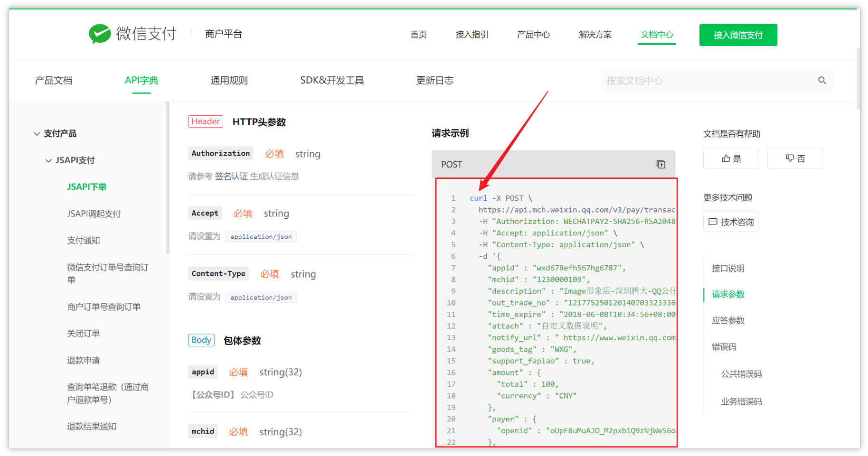The height and width of the screenshot is (456, 868).
Task: Switch to the 产品文档 tab
Action: pos(54,80)
